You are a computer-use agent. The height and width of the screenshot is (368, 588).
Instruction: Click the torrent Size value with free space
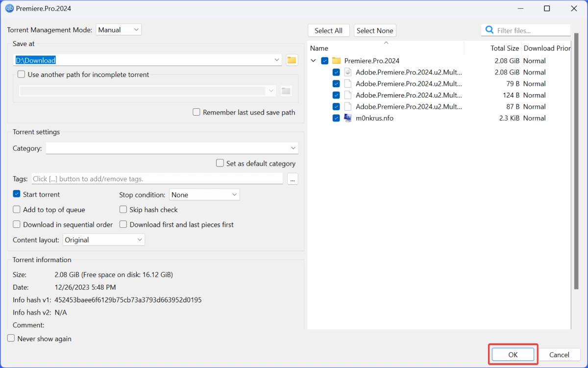[x=114, y=274]
